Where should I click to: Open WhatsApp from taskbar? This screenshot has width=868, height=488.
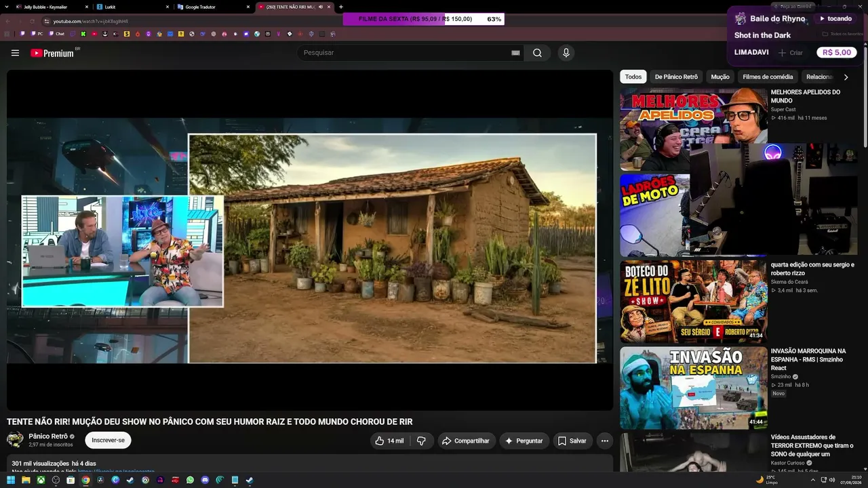pos(190,480)
